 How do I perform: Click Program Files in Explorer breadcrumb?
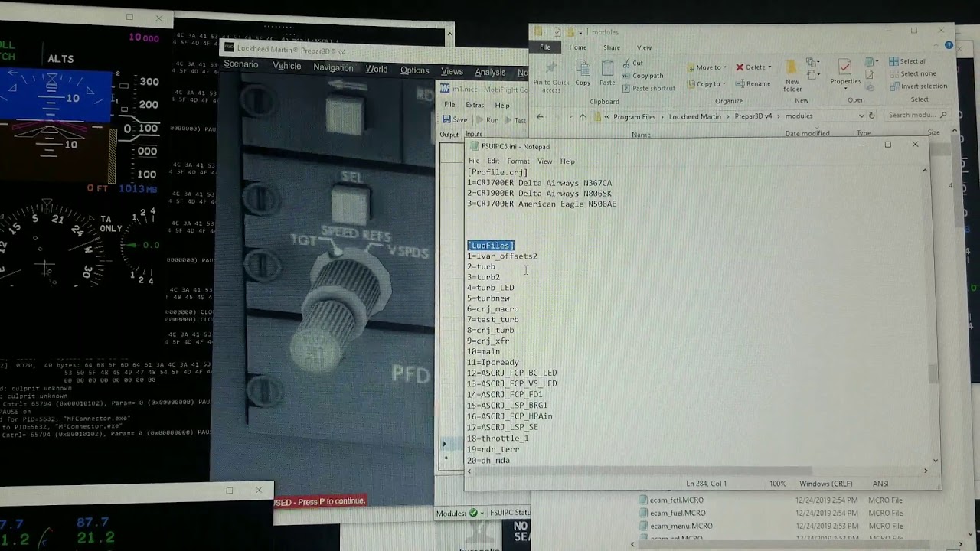point(635,116)
